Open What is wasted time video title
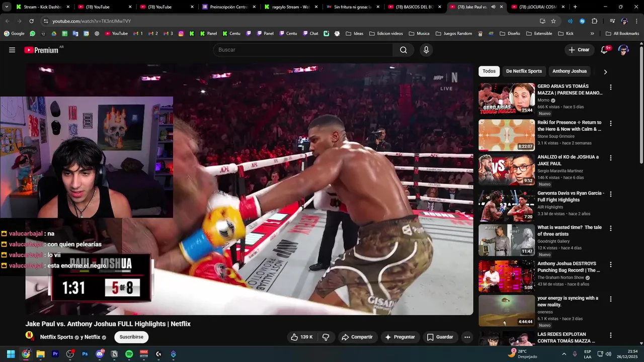 570,231
